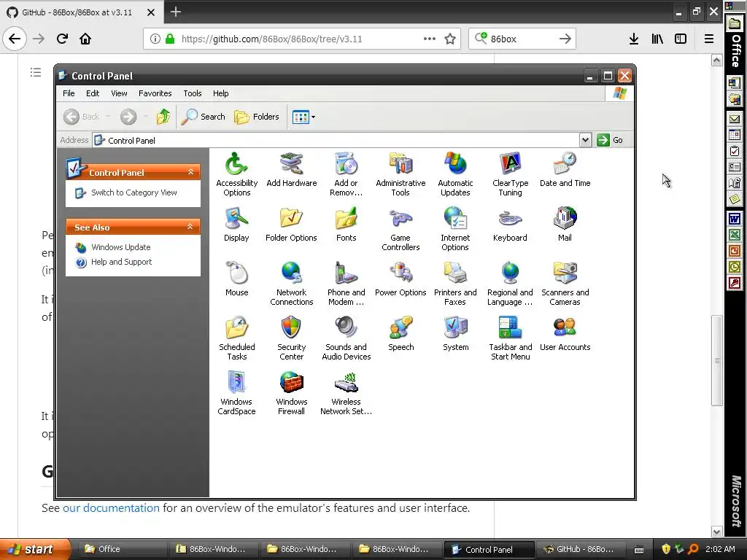The width and height of the screenshot is (747, 560).
Task: Open Keyboard settings
Action: point(510,225)
